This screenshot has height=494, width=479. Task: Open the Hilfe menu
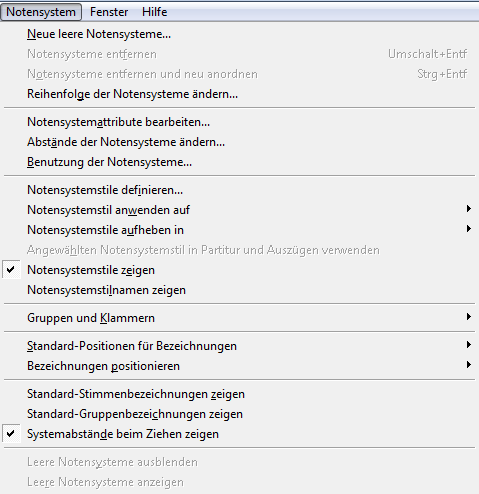(154, 12)
